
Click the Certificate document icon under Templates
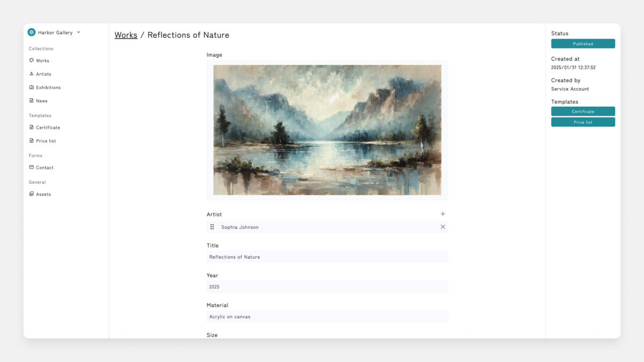[31, 127]
